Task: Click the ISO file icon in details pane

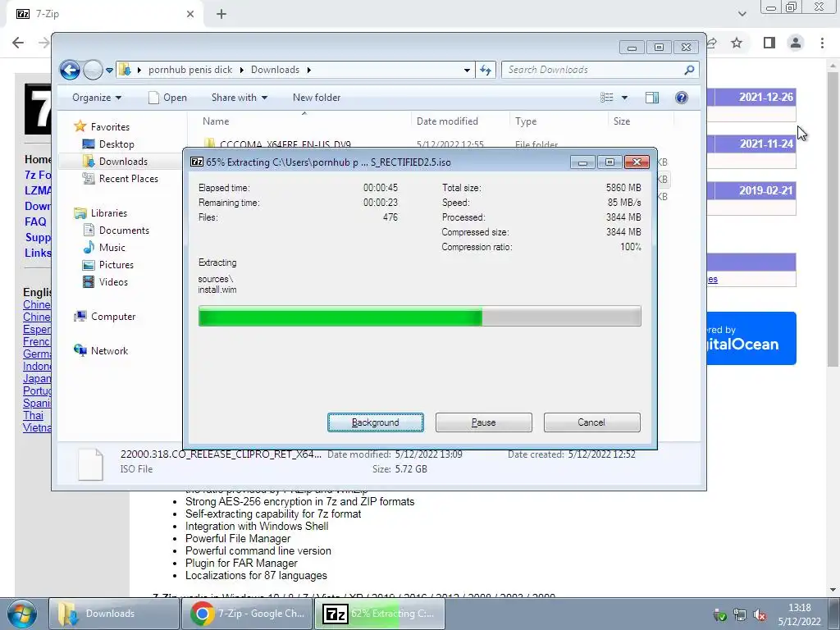Action: point(90,464)
